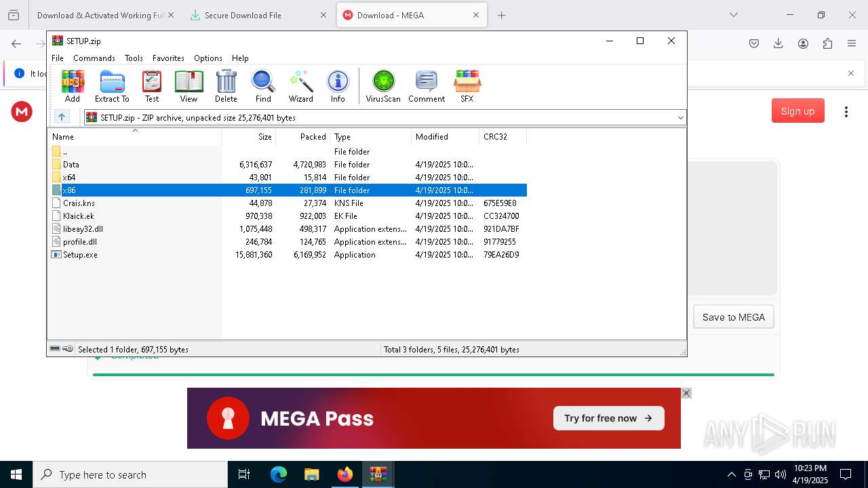Select the x64 folder
Image resolution: width=868 pixels, height=488 pixels.
(287, 178)
